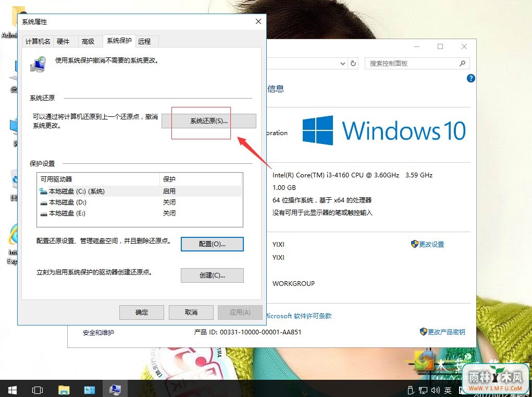Viewport: 532px width, 397px height.
Task: Click the search magnifier in the Control Panel
Action: pos(462,64)
